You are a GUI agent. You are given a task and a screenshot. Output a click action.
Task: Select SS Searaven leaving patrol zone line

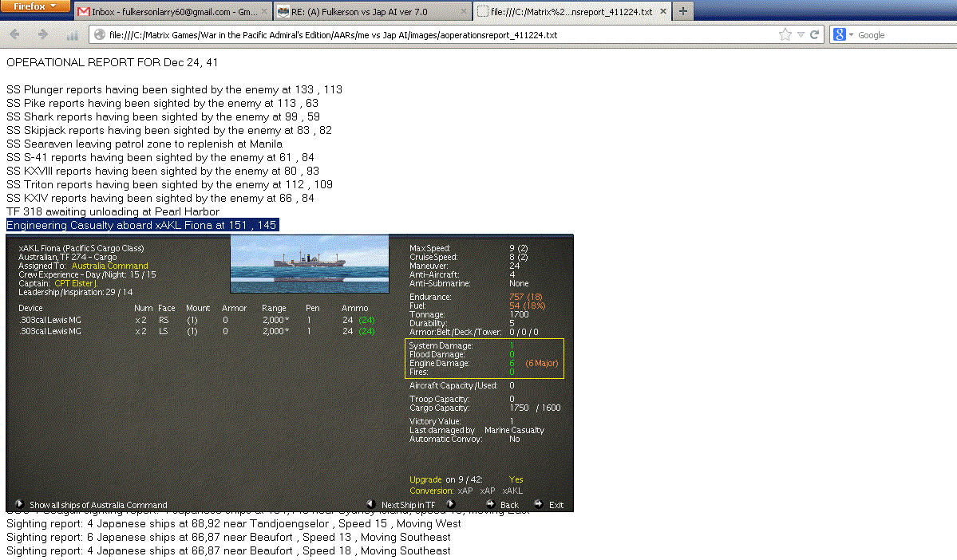pos(144,144)
